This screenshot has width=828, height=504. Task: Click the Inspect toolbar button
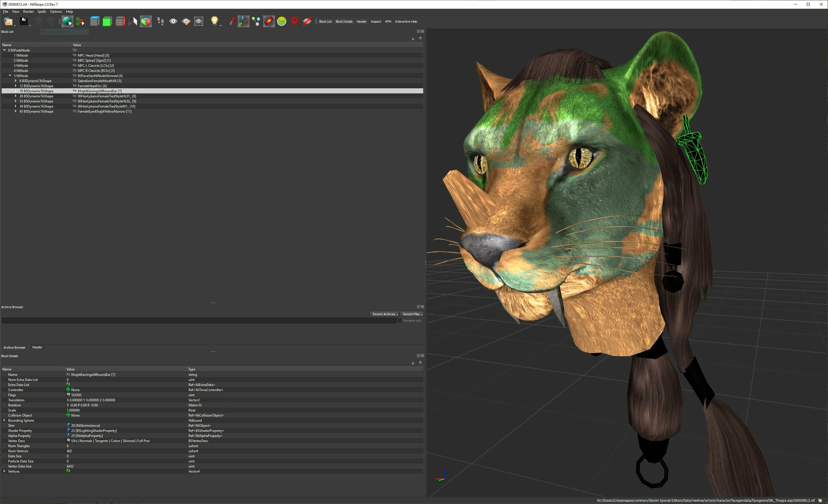[x=376, y=22]
